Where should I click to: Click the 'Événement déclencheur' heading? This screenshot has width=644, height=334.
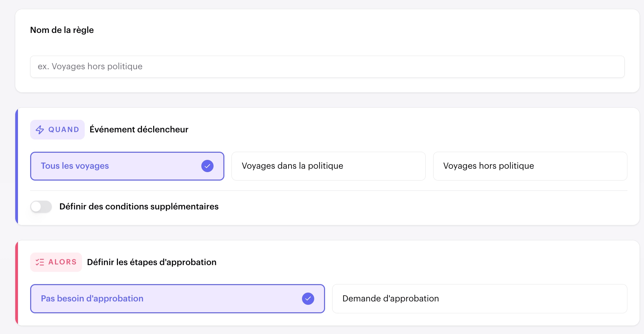pos(139,129)
